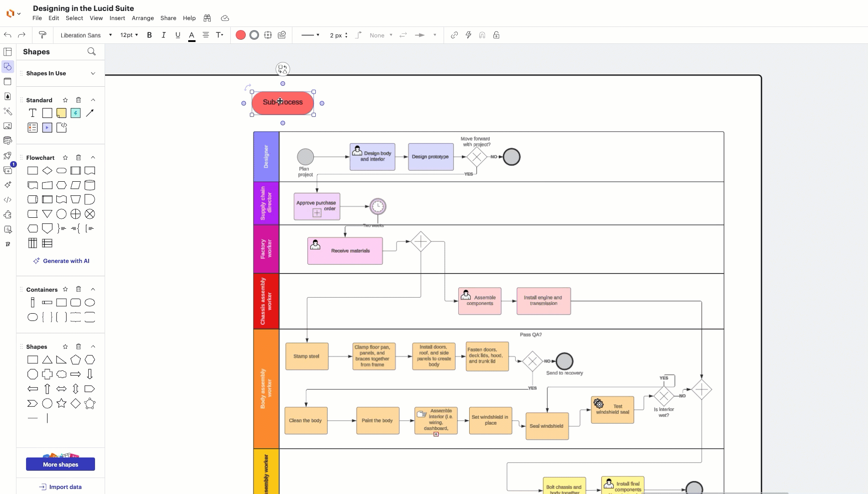Open the None arrow endpoint dropdown

381,35
